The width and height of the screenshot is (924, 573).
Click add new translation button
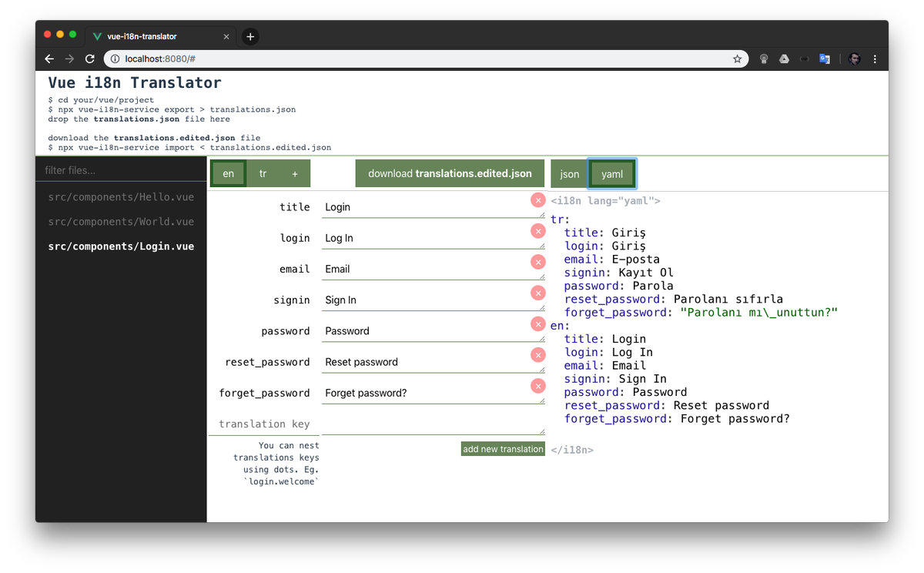pos(503,449)
